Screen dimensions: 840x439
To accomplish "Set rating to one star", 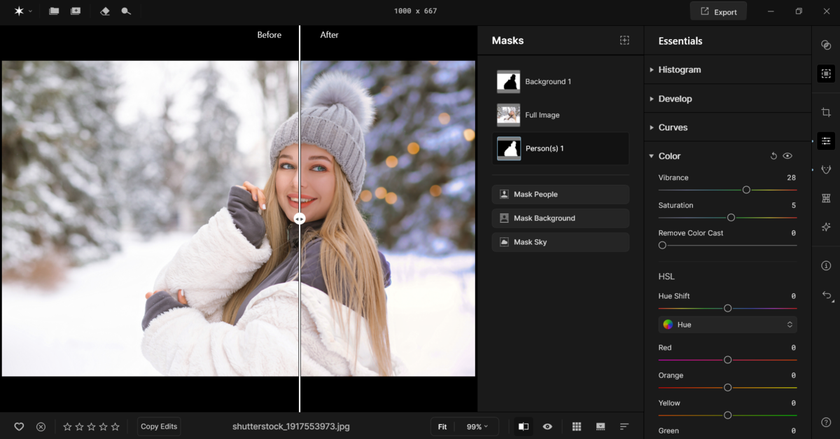I will [x=68, y=427].
